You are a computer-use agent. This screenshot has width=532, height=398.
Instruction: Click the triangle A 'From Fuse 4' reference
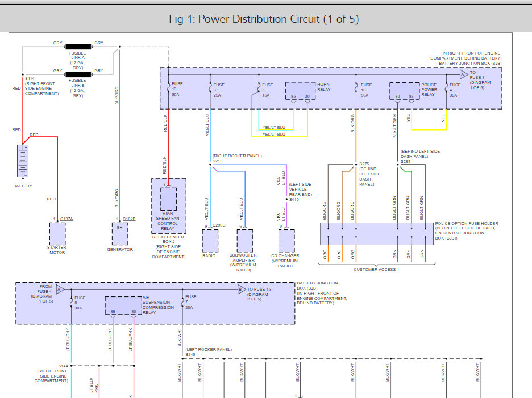(60, 290)
